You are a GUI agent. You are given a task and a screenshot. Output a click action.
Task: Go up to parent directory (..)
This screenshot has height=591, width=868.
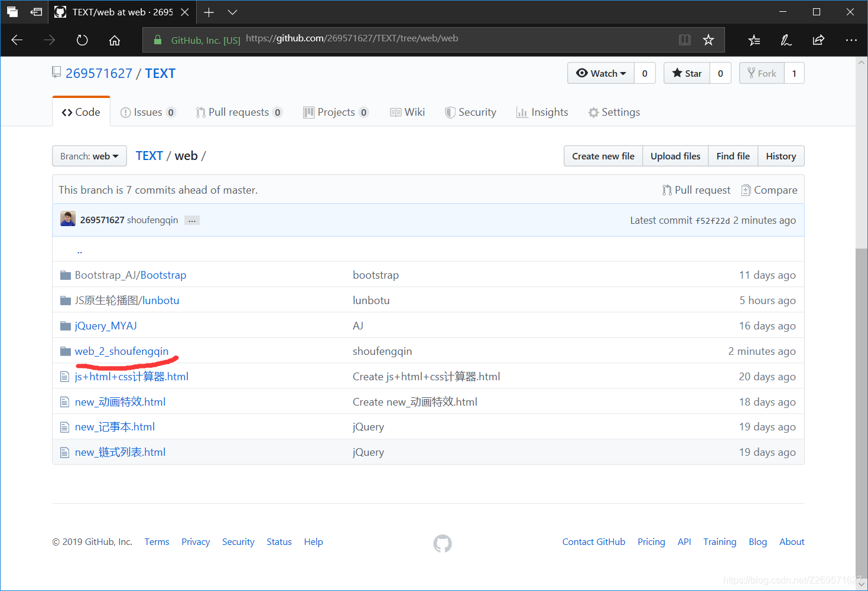point(79,251)
